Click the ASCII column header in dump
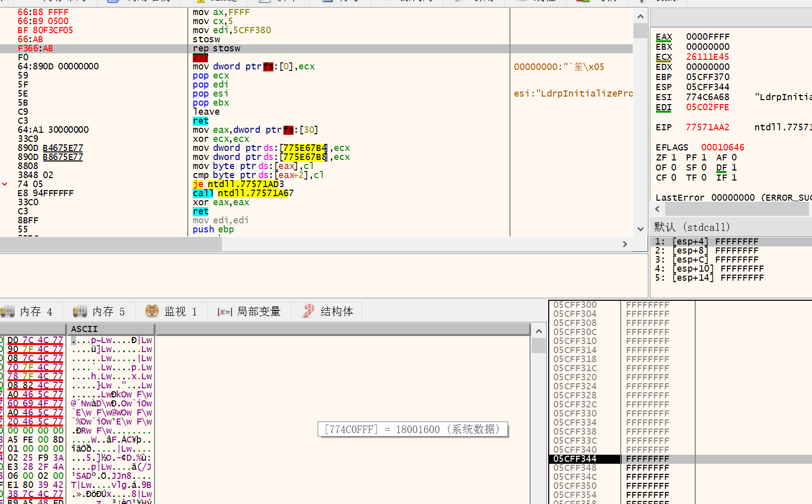812x504 pixels. click(x=112, y=329)
